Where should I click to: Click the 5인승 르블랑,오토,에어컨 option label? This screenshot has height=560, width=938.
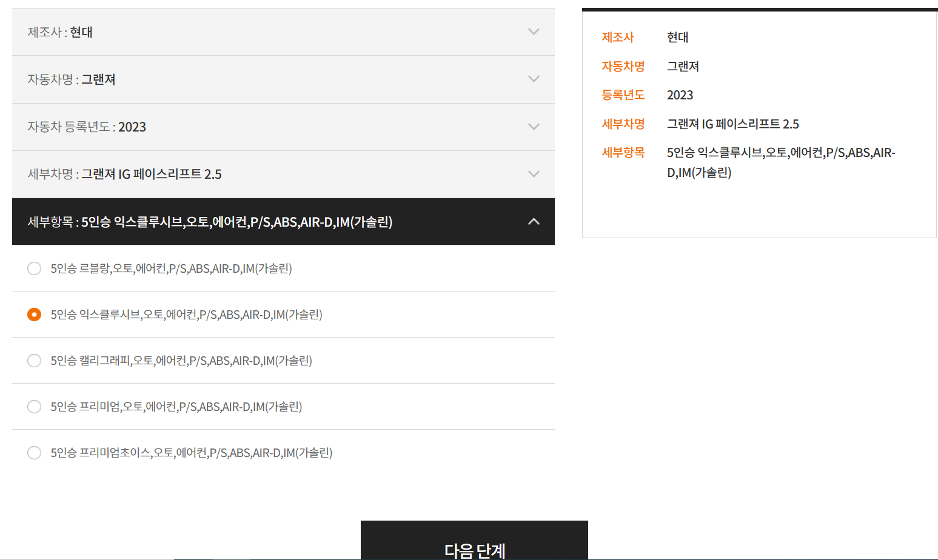coord(171,268)
